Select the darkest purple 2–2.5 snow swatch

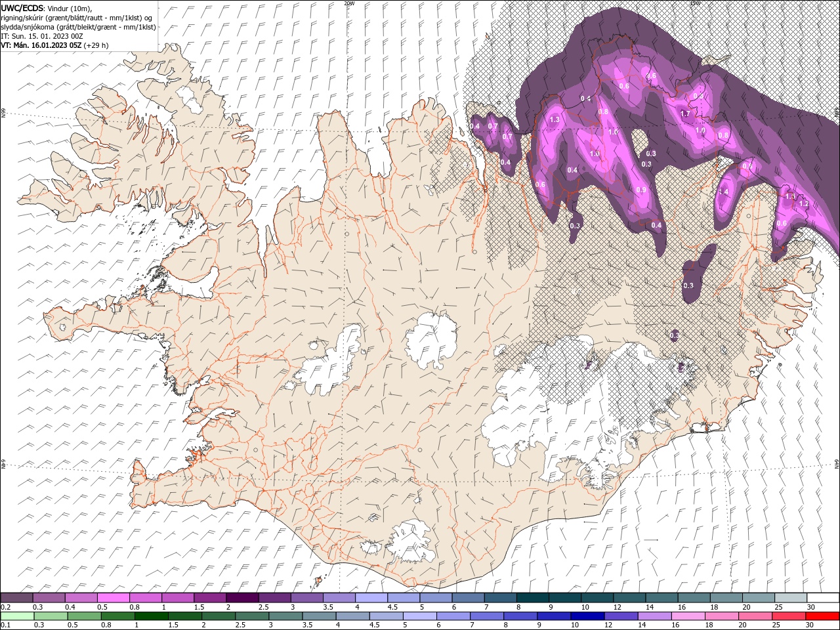pyautogui.click(x=242, y=598)
